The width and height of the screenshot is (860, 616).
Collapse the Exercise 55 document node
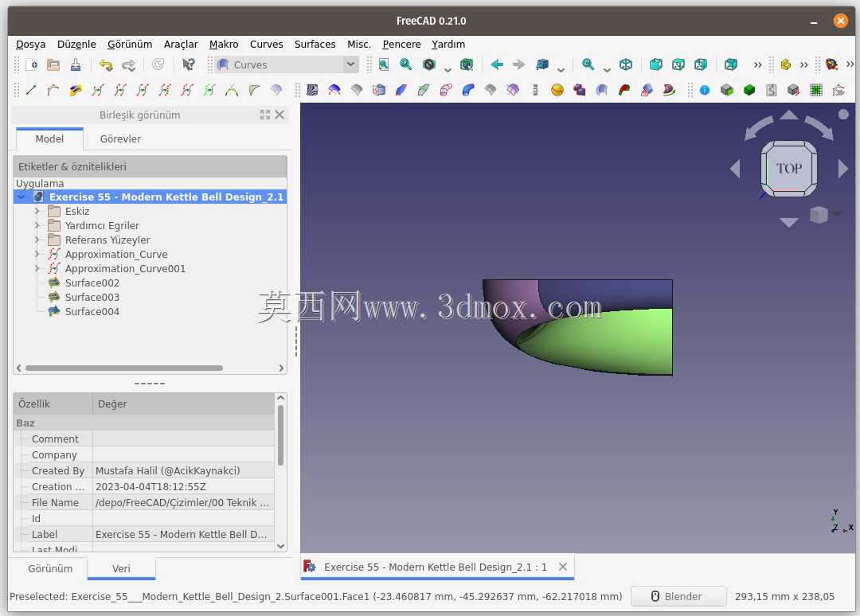pos(22,197)
